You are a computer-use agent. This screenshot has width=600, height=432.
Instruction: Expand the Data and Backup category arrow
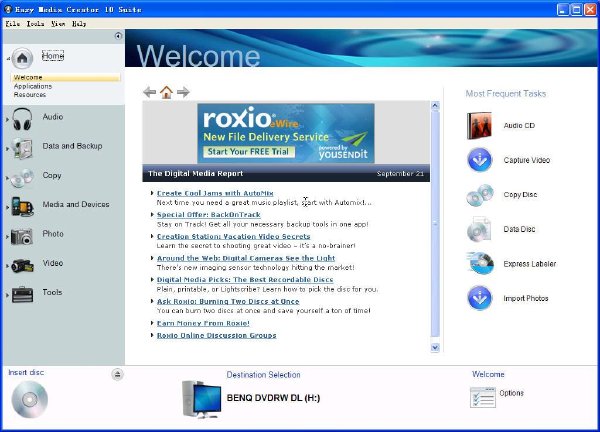pyautogui.click(x=7, y=149)
